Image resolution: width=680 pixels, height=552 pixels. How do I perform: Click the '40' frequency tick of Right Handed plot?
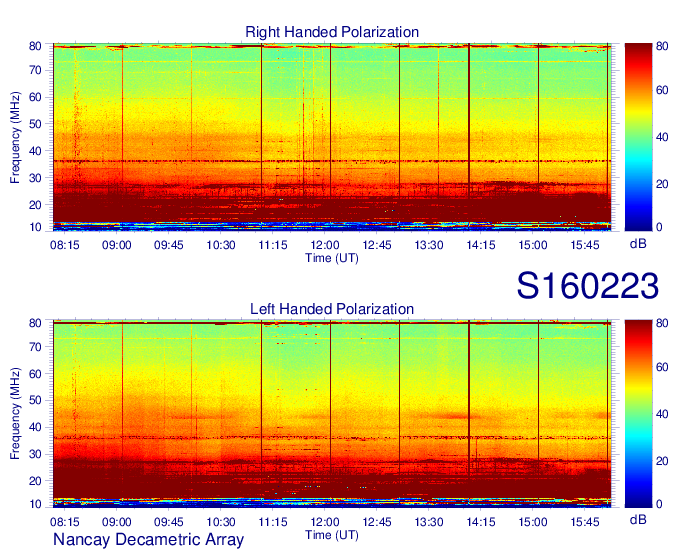tap(35, 151)
